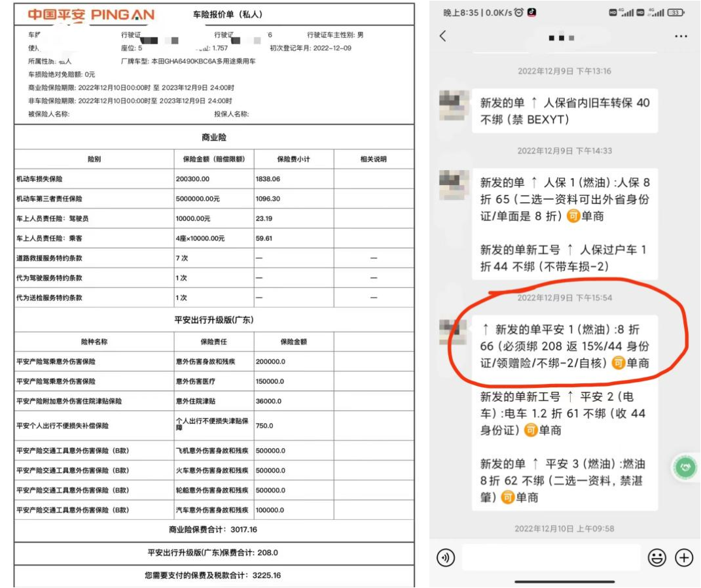The image size is (701, 588).
Task: Click timestamp 2022年12月10日 上午09:58
Action: pos(564,528)
